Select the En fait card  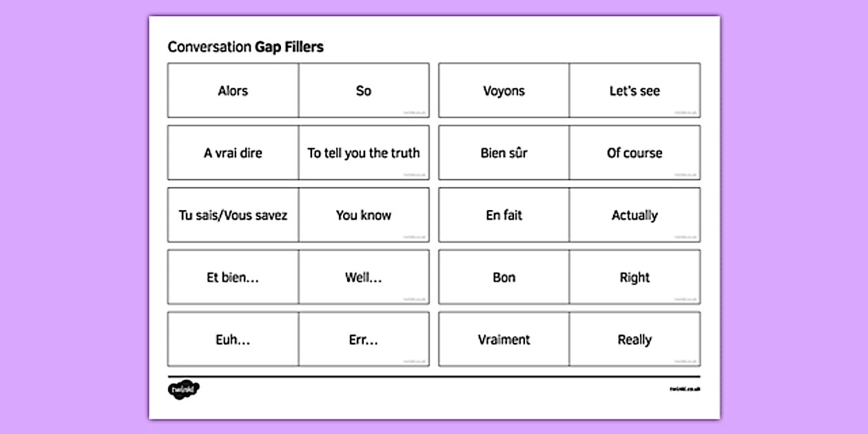click(504, 215)
